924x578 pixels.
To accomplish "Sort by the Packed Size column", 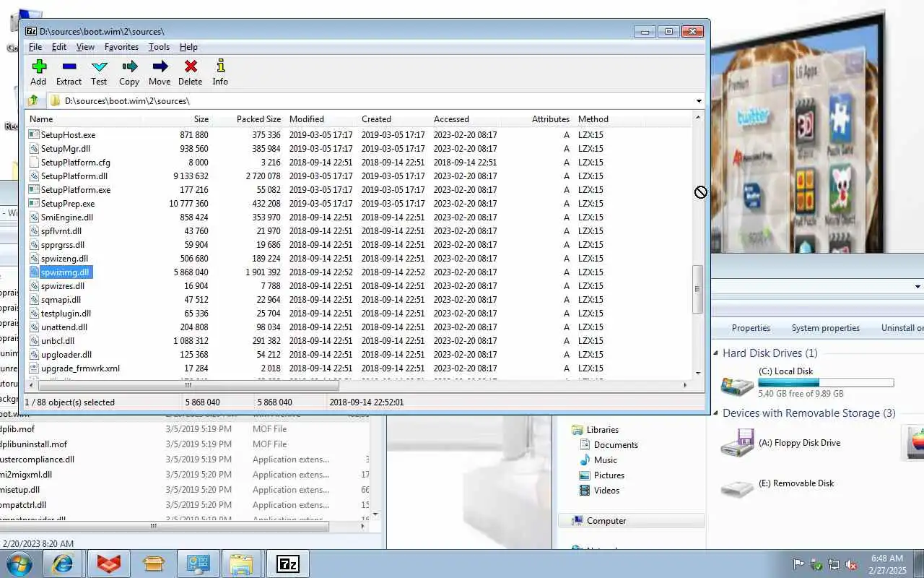I will [x=248, y=119].
